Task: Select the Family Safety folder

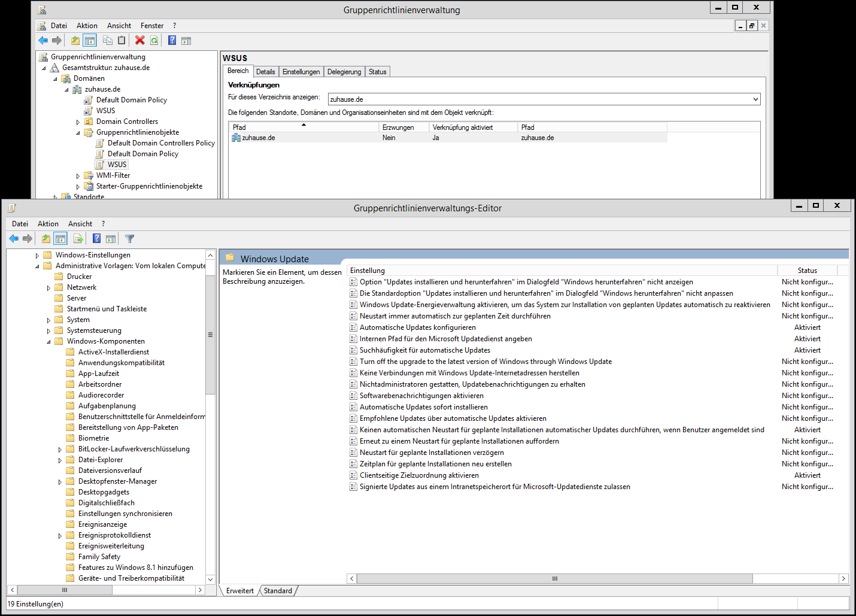Action: [99, 557]
